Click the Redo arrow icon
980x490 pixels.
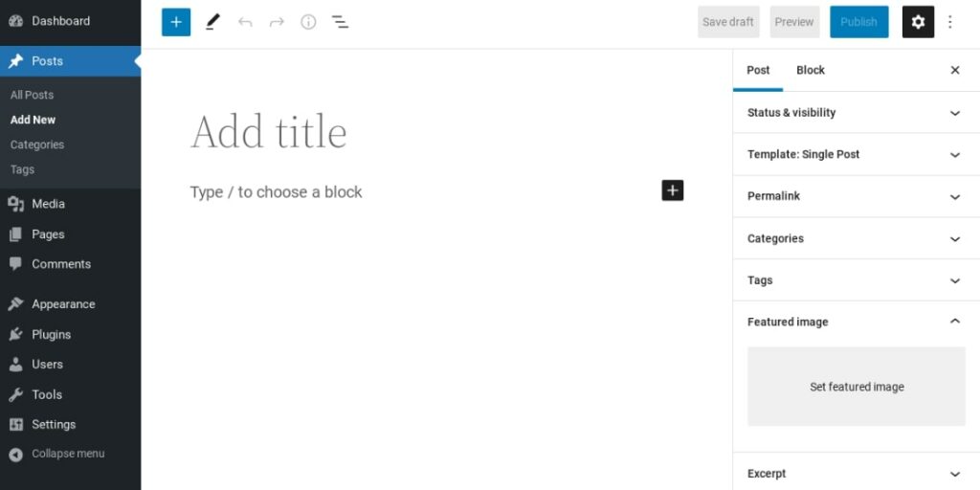pos(277,22)
